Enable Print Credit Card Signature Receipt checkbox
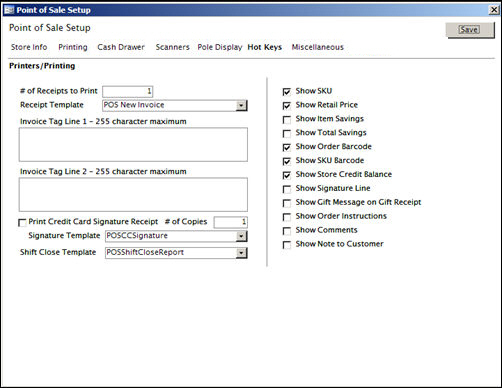The height and width of the screenshot is (388, 502). click(22, 223)
